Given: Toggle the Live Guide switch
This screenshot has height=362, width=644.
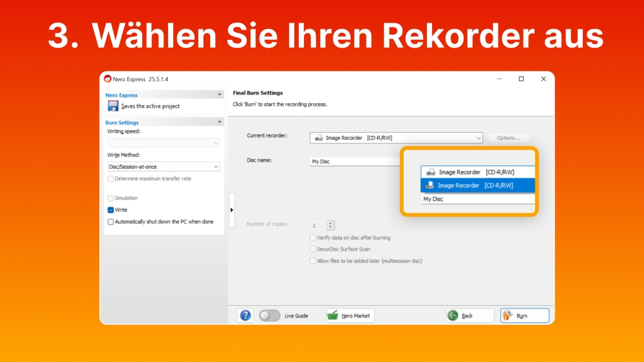Looking at the screenshot, I should click(x=270, y=316).
